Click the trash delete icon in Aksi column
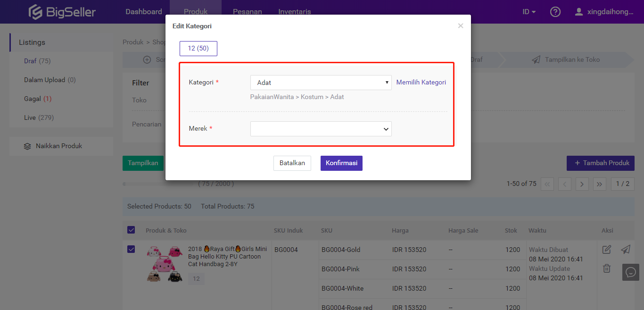The width and height of the screenshot is (644, 310). (x=607, y=268)
